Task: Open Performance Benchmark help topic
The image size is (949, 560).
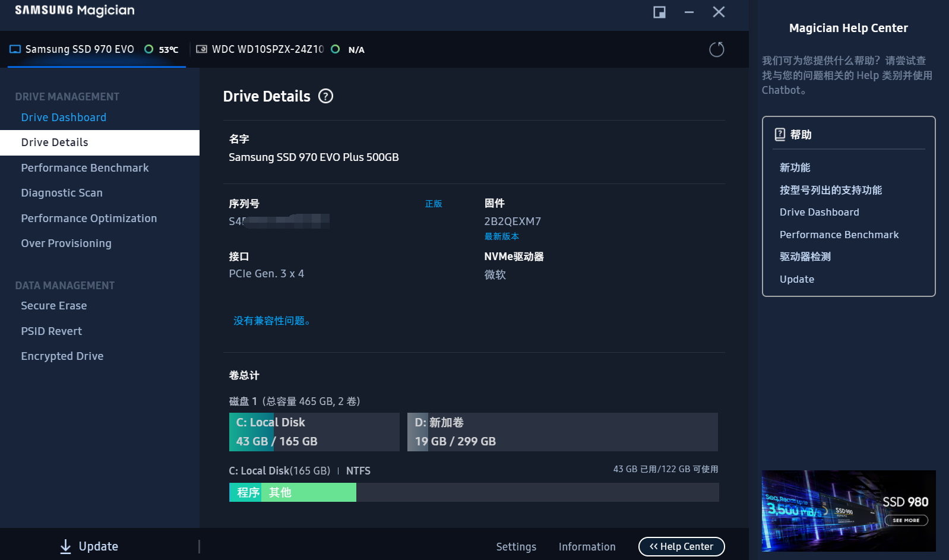Action: (839, 235)
